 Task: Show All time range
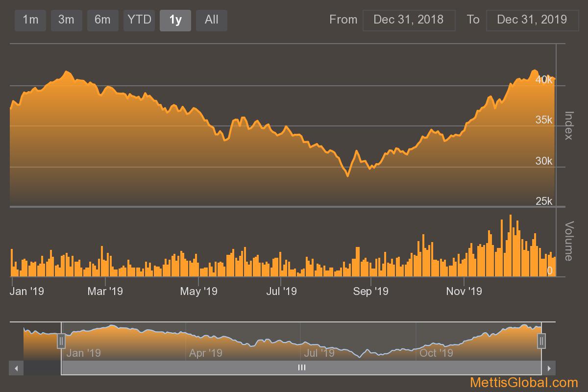(212, 20)
